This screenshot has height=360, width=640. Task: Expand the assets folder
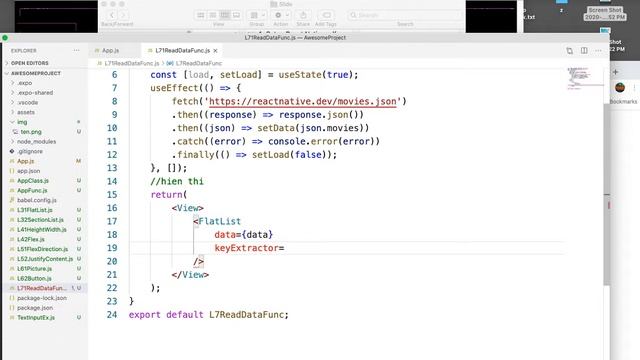click(x=26, y=112)
